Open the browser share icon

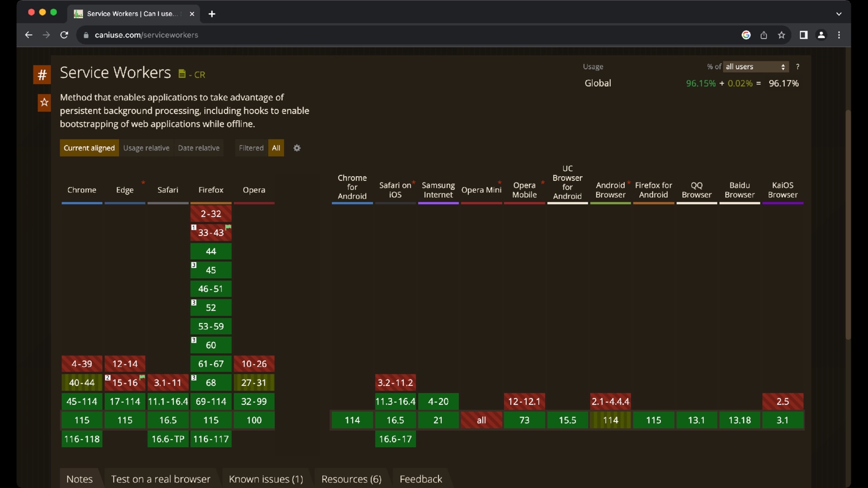coord(764,35)
